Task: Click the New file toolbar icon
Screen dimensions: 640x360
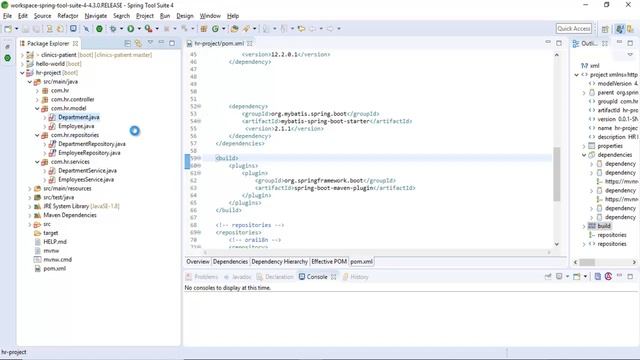Action: tap(8, 29)
